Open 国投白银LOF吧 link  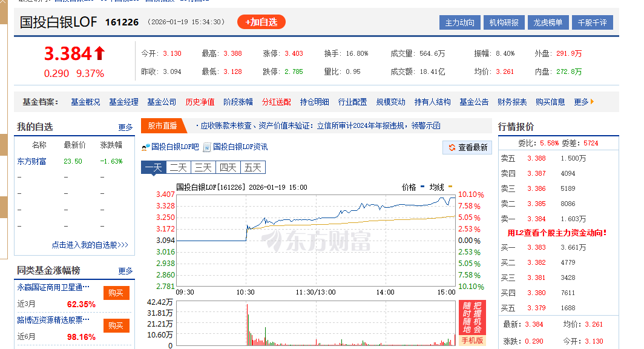click(175, 147)
